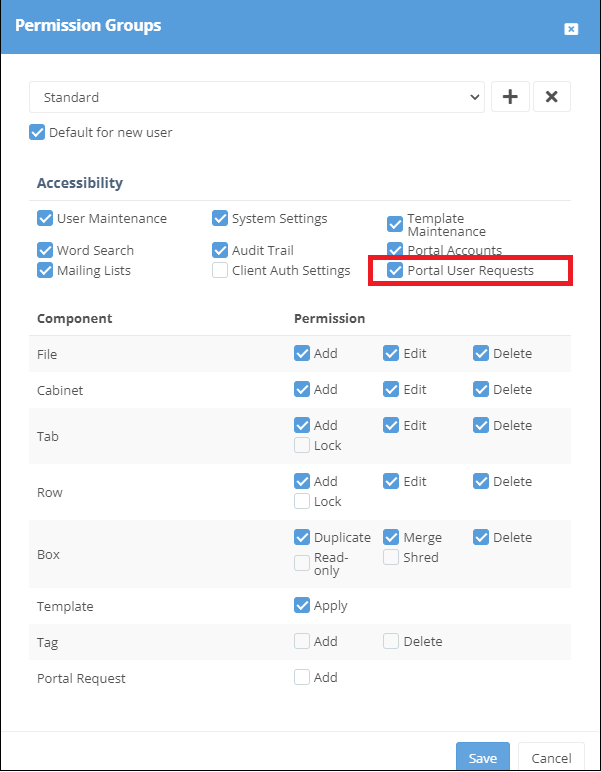Click the Cancel button
Image resolution: width=601 pixels, height=772 pixels.
[551, 758]
